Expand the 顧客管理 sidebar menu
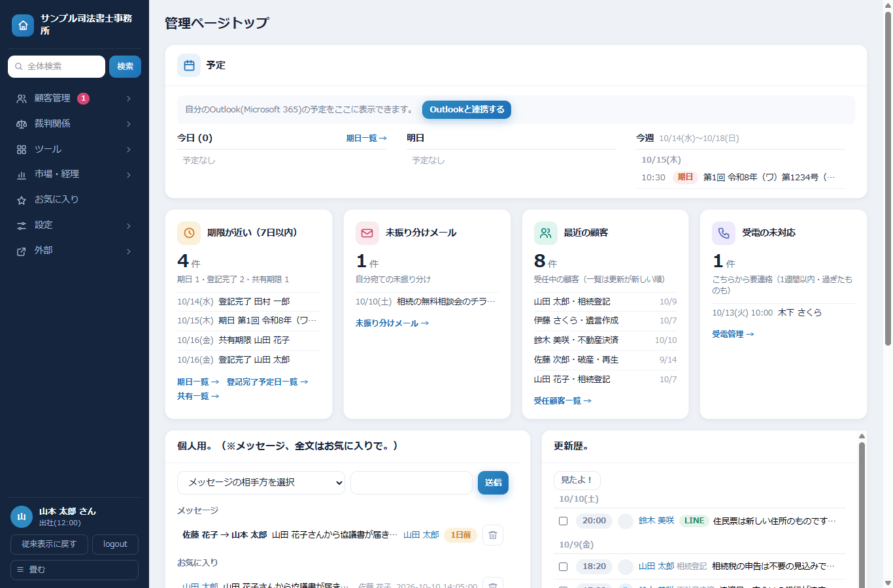This screenshot has height=588, width=893. [x=75, y=98]
